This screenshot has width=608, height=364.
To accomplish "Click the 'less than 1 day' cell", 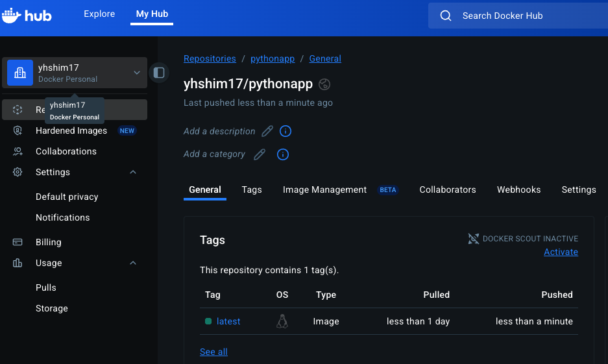I will click(x=418, y=321).
